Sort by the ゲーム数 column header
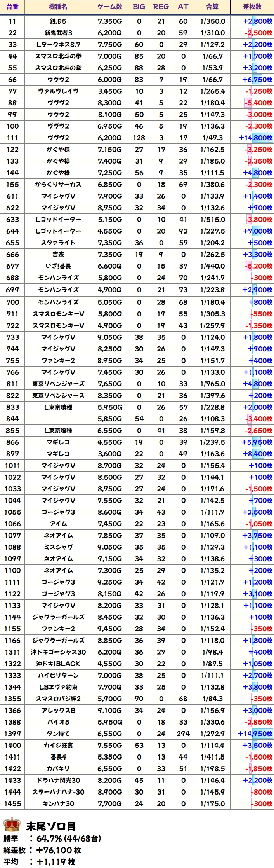 (x=110, y=7)
